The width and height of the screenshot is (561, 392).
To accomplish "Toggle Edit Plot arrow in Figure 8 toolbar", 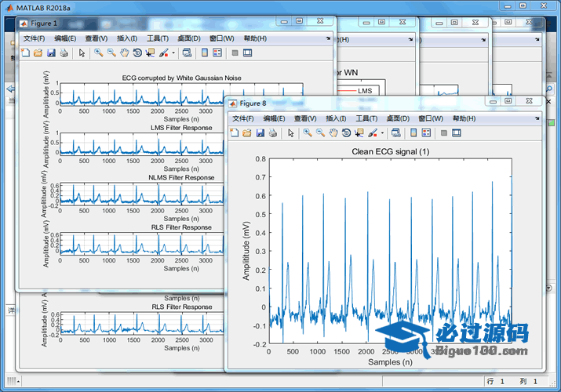I will point(291,133).
